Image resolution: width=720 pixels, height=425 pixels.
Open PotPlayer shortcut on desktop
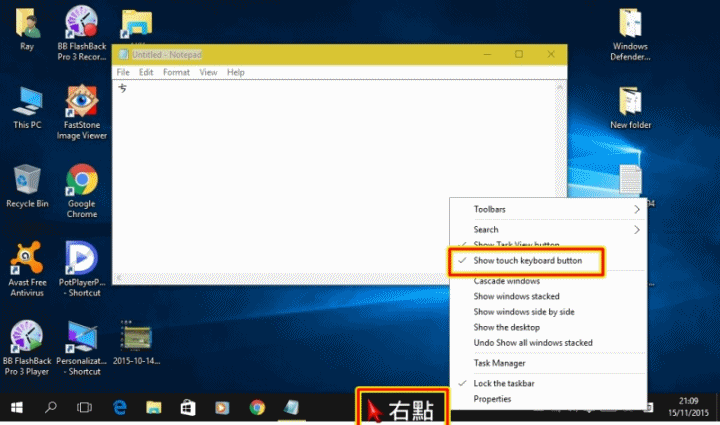(x=81, y=258)
